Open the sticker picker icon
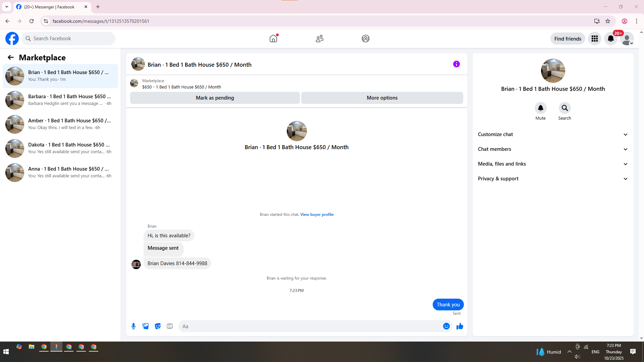 tap(158, 326)
